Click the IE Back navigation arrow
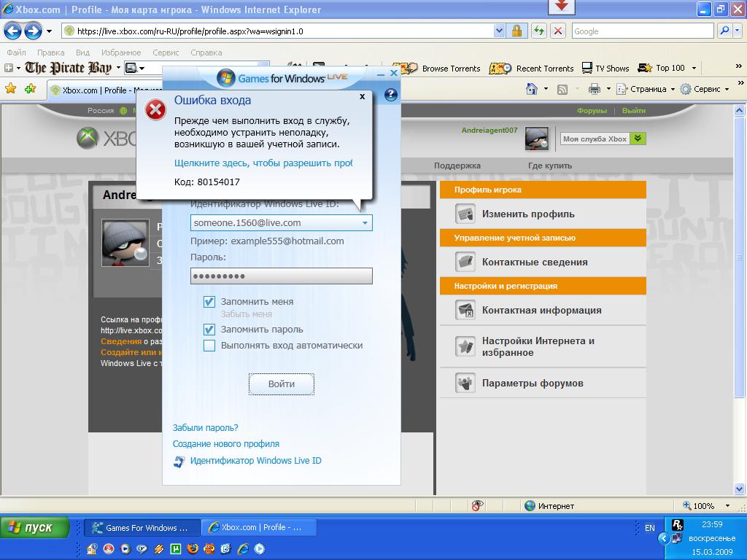 (x=12, y=31)
